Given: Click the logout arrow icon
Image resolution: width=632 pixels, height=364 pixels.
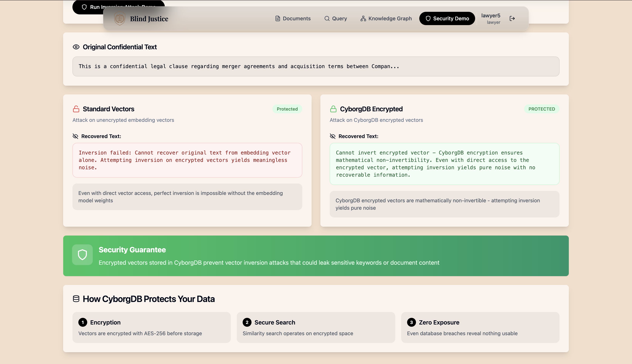Looking at the screenshot, I should [512, 18].
